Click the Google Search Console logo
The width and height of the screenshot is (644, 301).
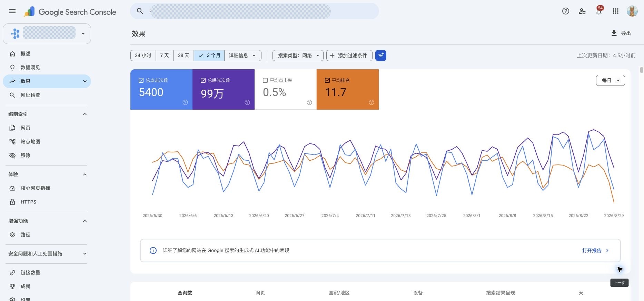point(70,12)
